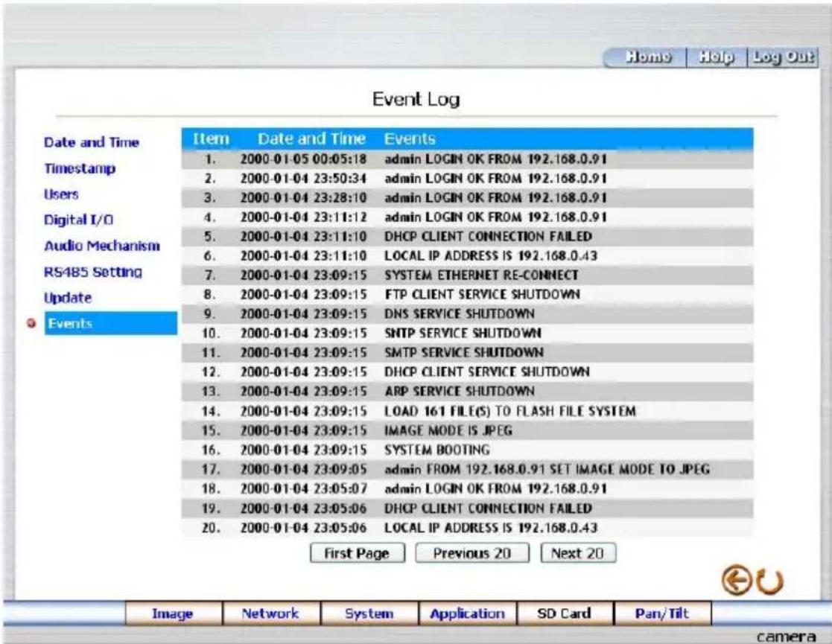Screen dimensions: 832x644
Task: Switch to the Network tab
Action: point(270,613)
